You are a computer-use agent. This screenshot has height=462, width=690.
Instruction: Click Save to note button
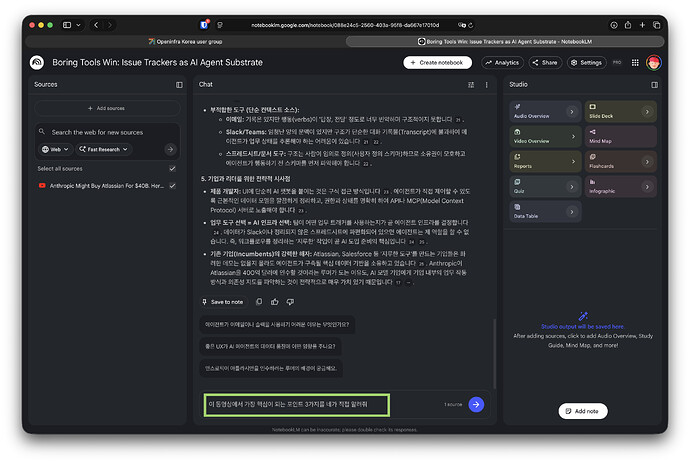pyautogui.click(x=223, y=302)
